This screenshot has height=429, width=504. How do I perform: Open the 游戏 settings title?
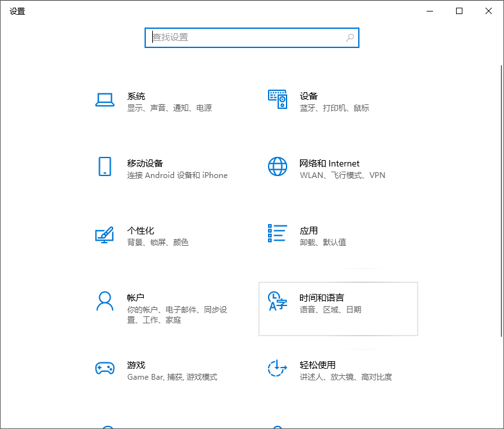(x=136, y=365)
